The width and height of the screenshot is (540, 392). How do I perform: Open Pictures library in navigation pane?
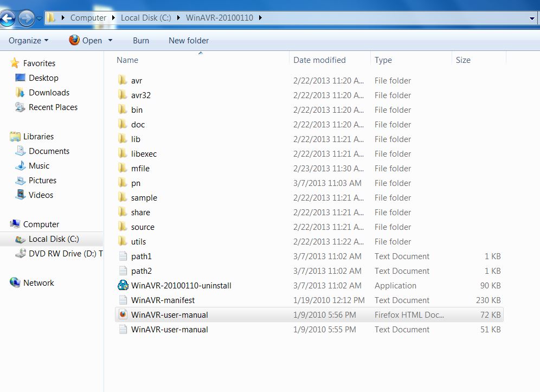42,181
